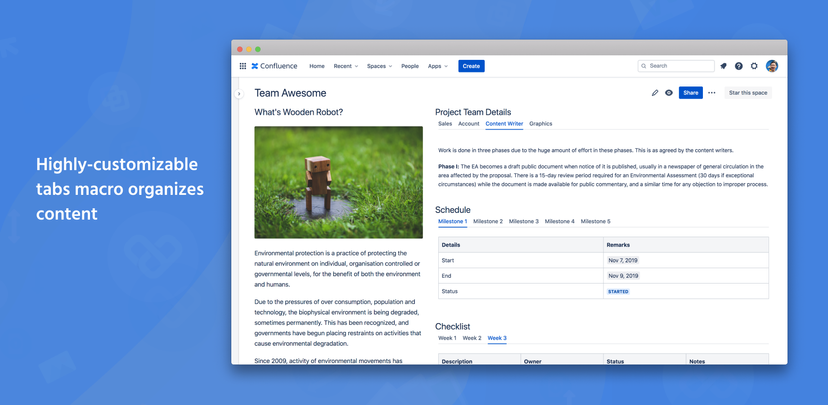
Task: Open the notifications bell icon
Action: (723, 66)
